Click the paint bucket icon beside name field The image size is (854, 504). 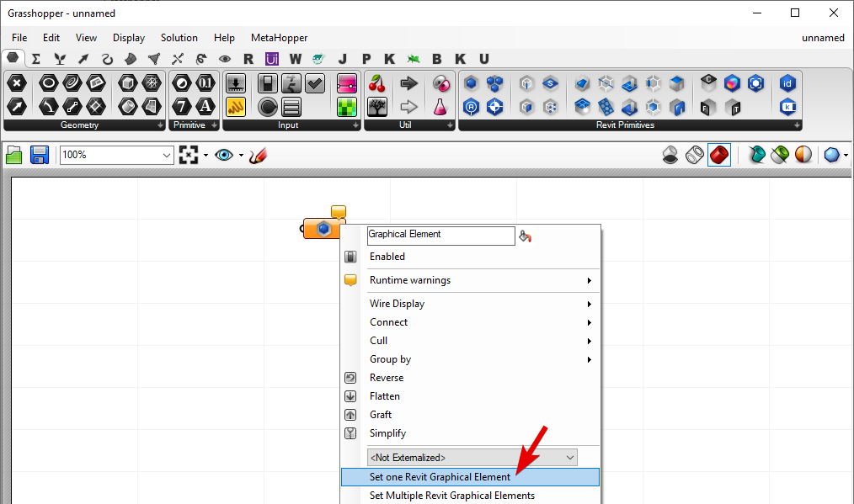[x=526, y=236]
